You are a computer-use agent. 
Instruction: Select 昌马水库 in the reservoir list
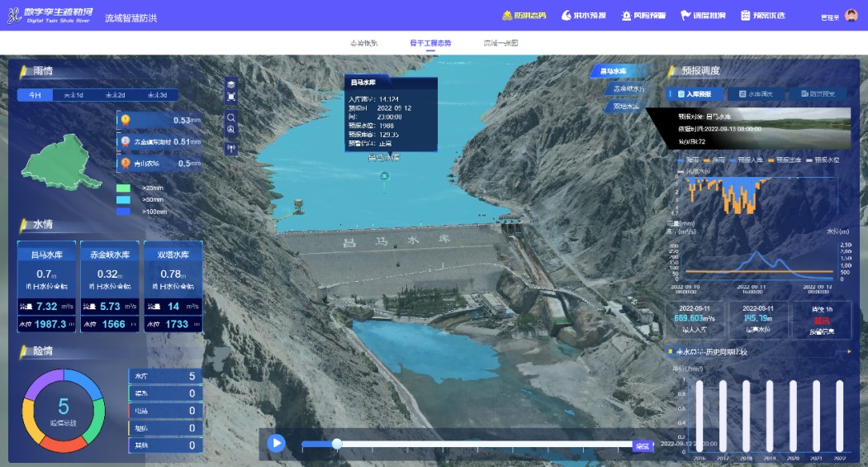(614, 72)
